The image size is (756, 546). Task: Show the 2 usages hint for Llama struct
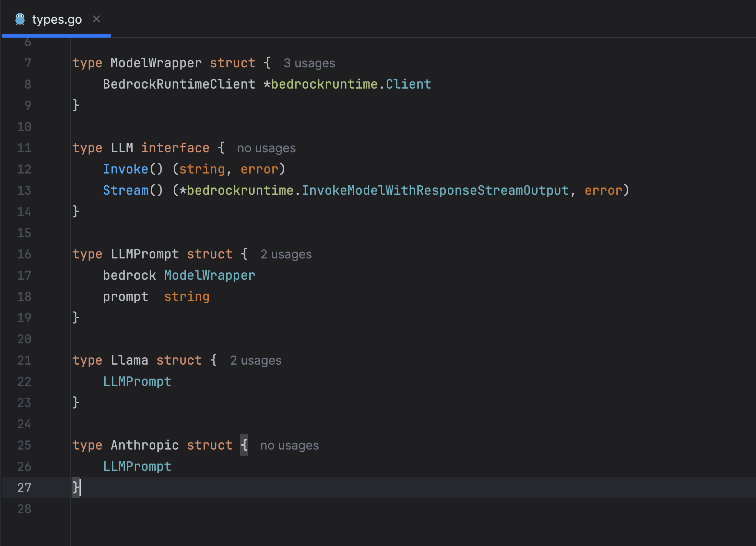(x=255, y=361)
